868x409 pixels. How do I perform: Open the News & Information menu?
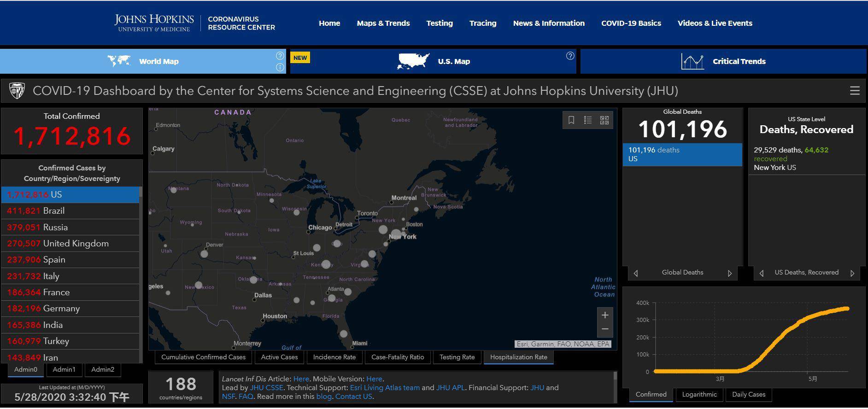pos(549,23)
